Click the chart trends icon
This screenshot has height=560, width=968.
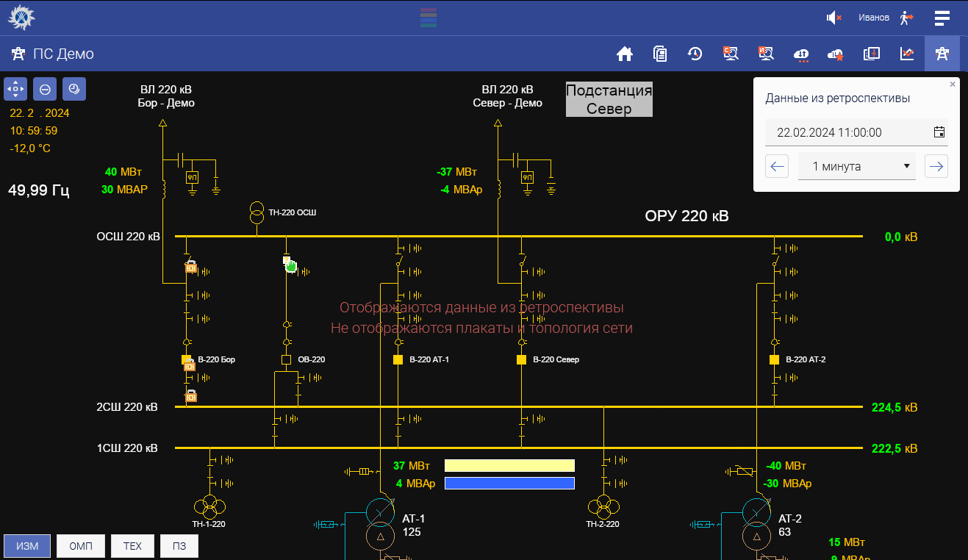907,54
